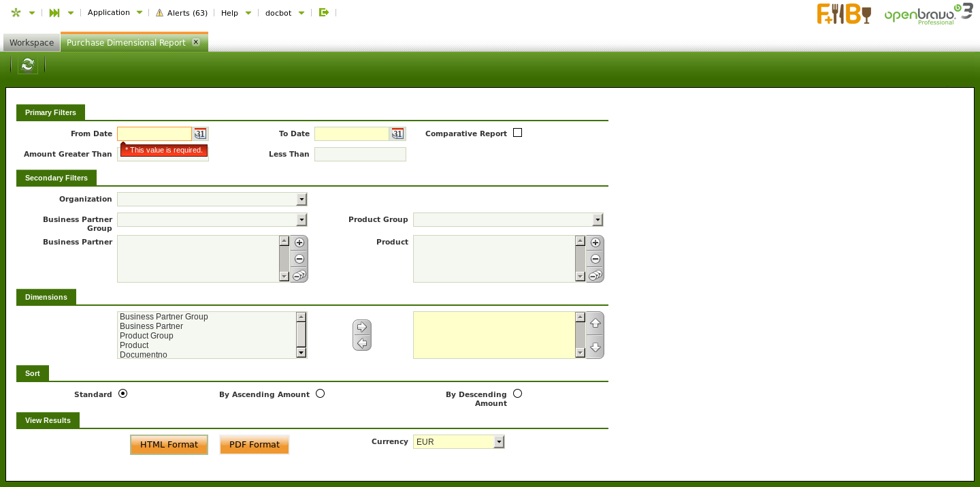Click the PDF Format button
Screen dimensions: 980x487
[x=255, y=445]
